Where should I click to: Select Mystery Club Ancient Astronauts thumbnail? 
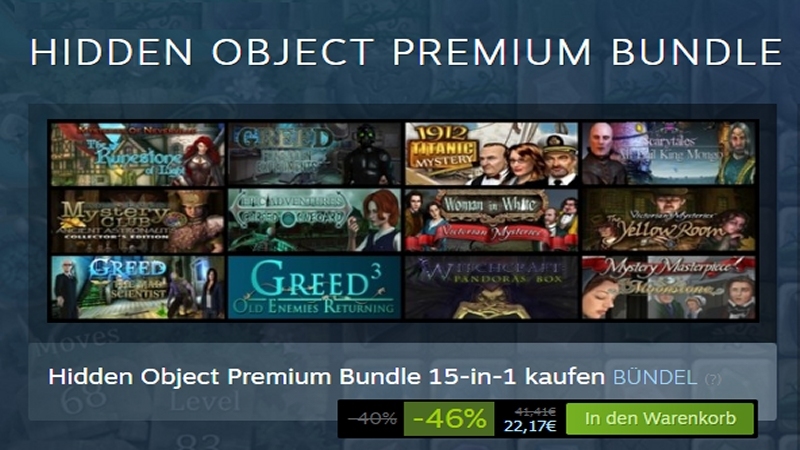[138, 220]
